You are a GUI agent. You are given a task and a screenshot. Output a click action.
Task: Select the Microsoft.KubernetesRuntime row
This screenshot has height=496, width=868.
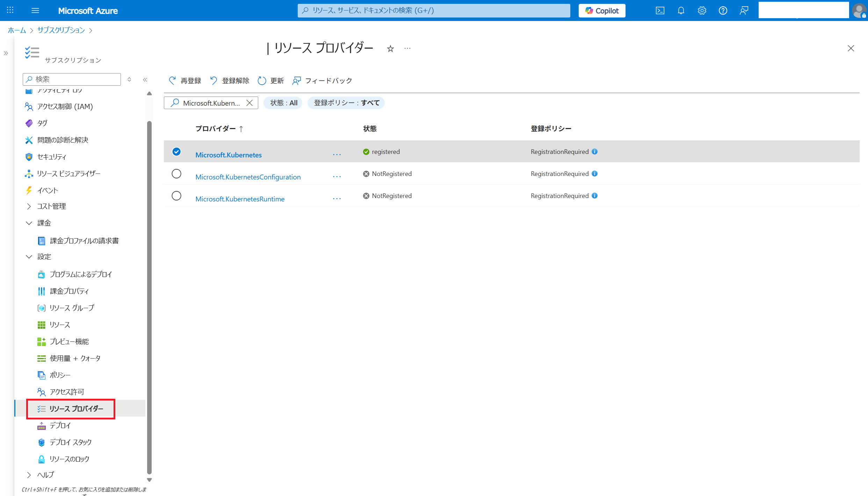tap(176, 196)
